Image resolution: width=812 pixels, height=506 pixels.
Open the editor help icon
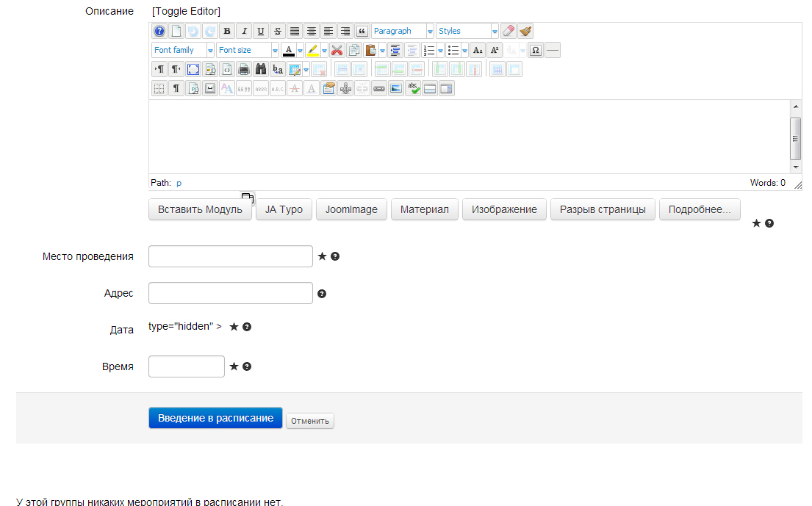coord(159,31)
